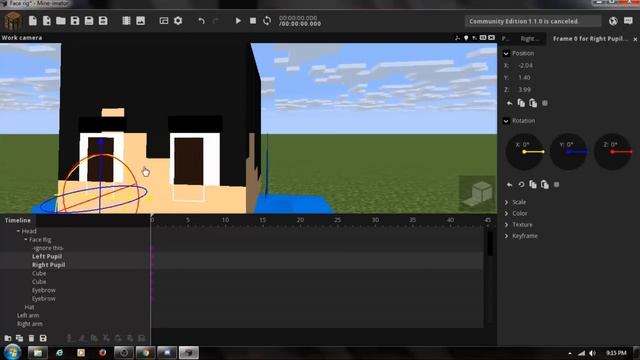The image size is (640, 360).
Task: Toggle particles icon in view header
Action: click(474, 38)
